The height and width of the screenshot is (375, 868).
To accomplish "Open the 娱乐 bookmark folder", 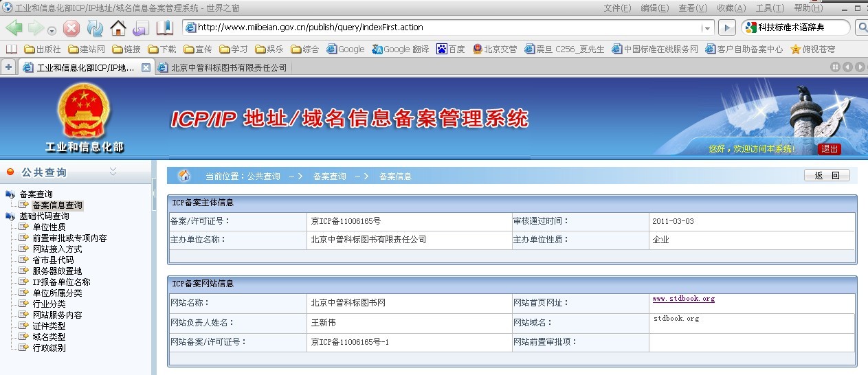I will coord(269,49).
